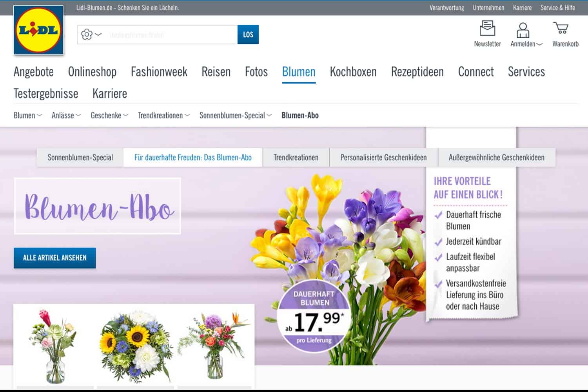Screen dimensions: 588x392
Task: Click 'Versandkostenfreie Lieferung' advantage text
Action: coord(476,295)
